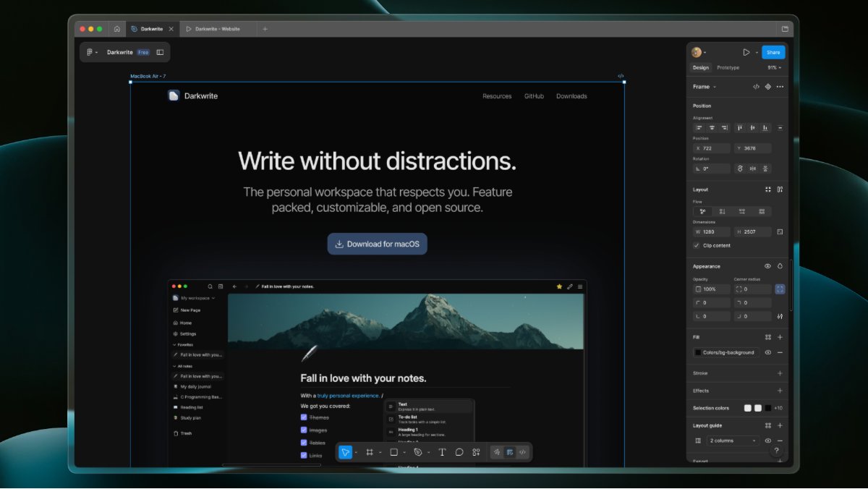Align right in Alignment section
The width and height of the screenshot is (868, 489).
coord(724,128)
